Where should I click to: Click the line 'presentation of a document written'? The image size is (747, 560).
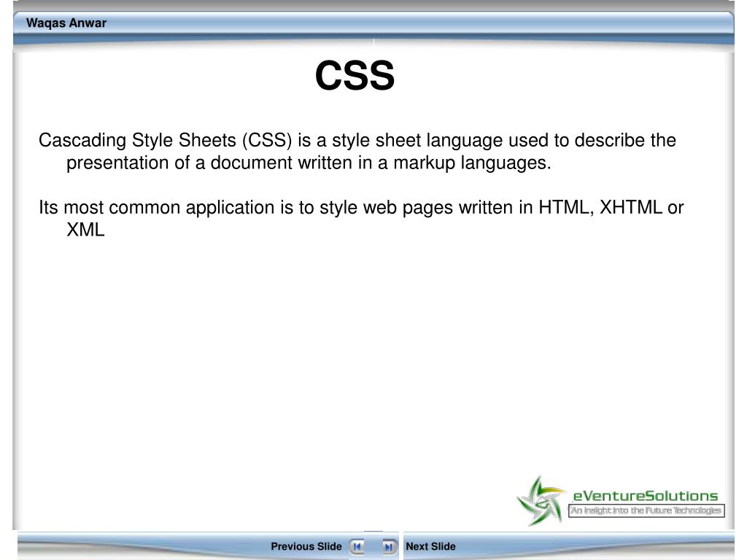click(309, 163)
